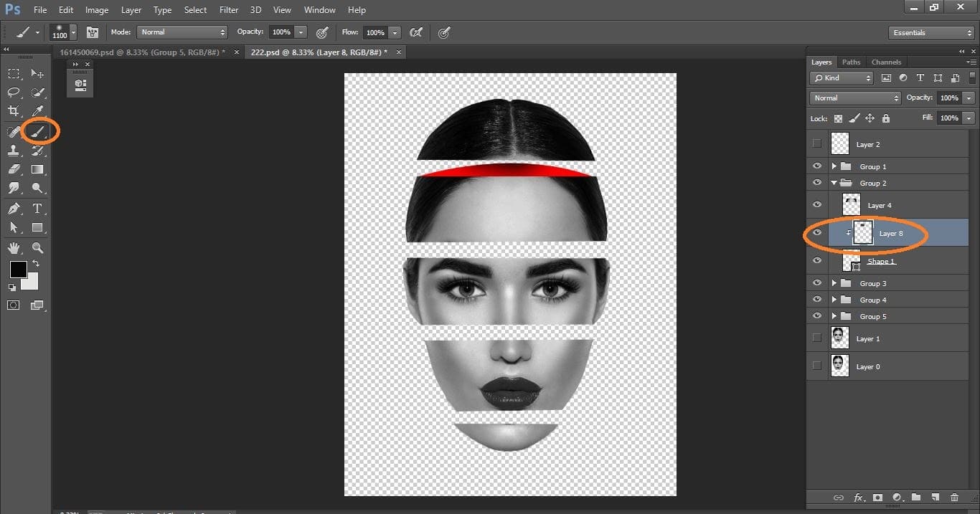Click the Link layers button
The image size is (980, 514).
tap(839, 498)
